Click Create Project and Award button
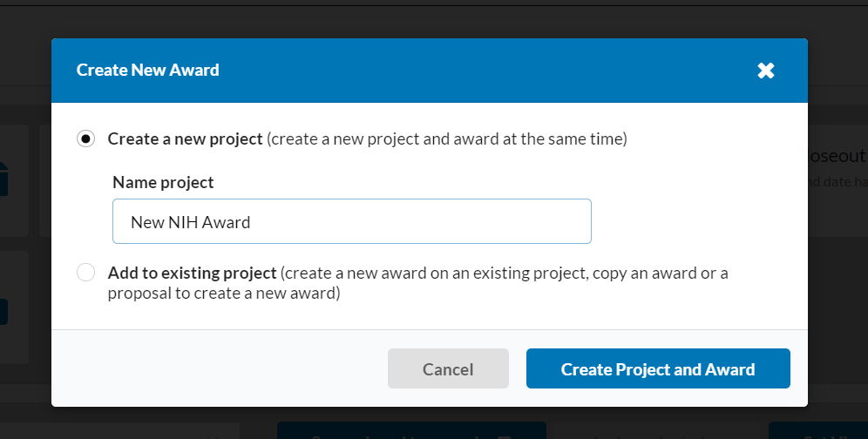The height and width of the screenshot is (439, 868). (658, 368)
